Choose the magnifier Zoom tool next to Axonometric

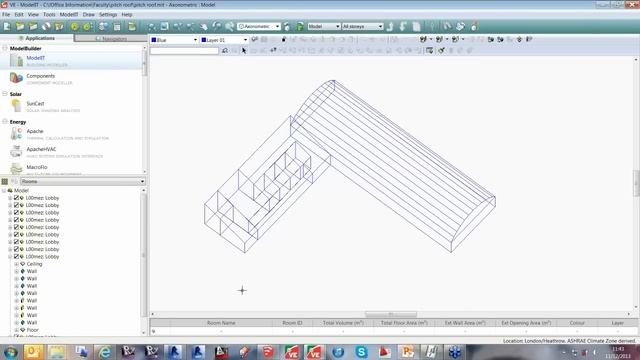pos(229,27)
